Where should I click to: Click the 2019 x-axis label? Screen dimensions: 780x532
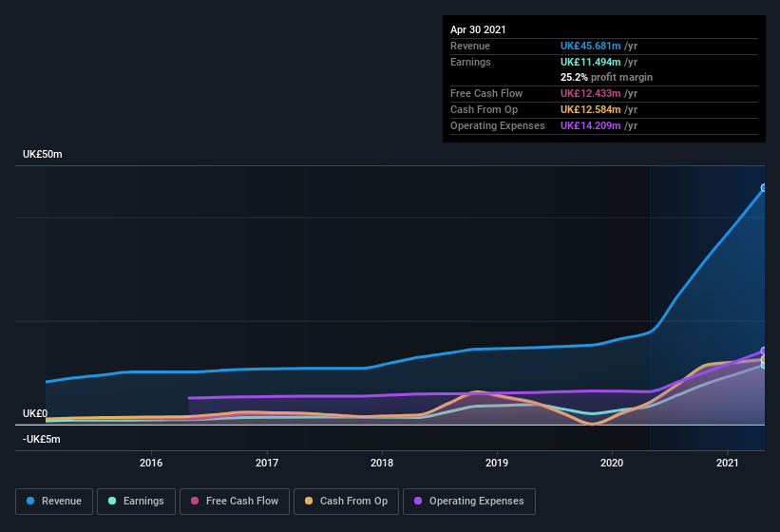coord(497,463)
